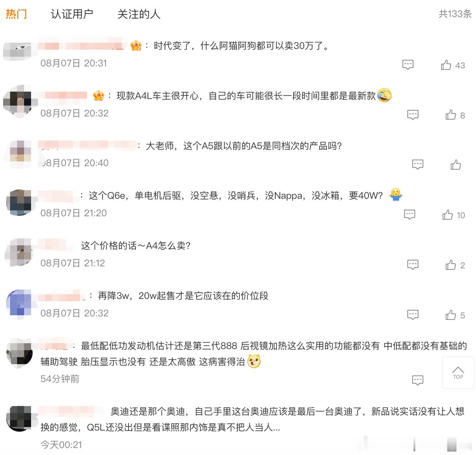Like the 再降3w comment with 5 likes
Screen dimensions: 476x455
[455, 315]
